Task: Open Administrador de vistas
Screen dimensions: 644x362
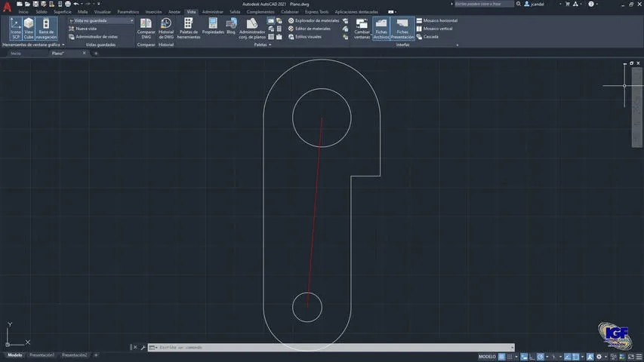Action: (93, 36)
